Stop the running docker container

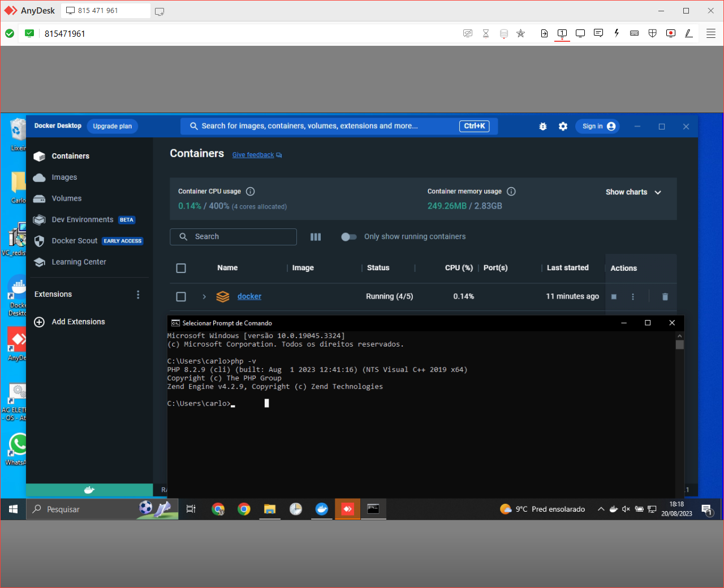614,296
